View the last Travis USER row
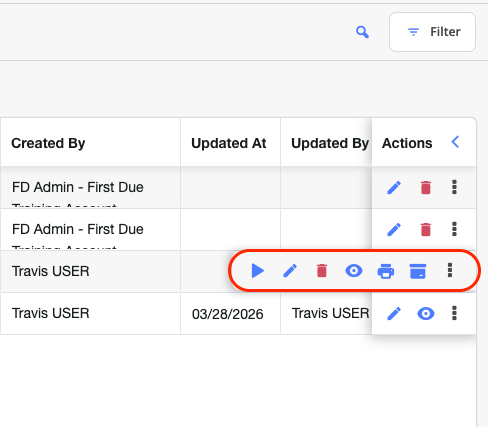The image size is (488, 427). click(x=426, y=314)
